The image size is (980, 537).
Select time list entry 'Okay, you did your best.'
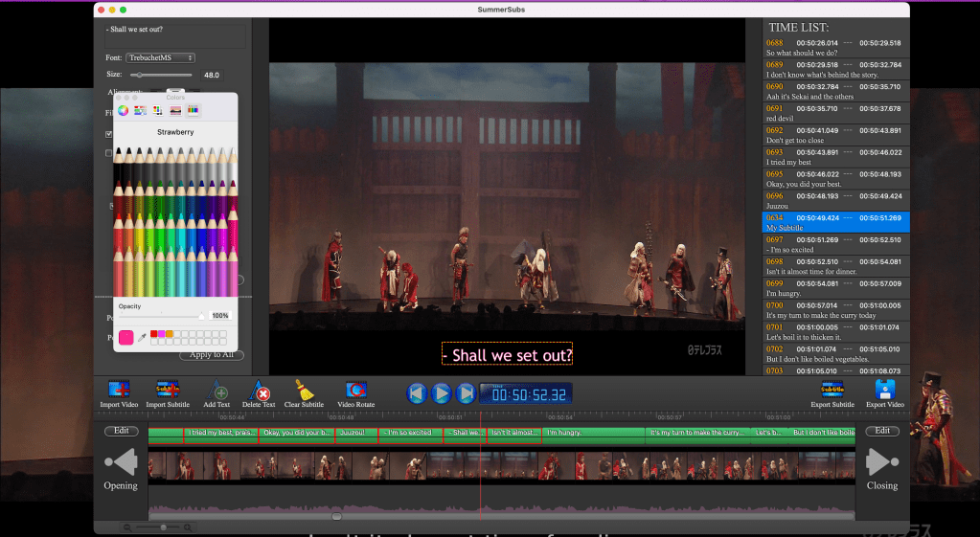(836, 179)
